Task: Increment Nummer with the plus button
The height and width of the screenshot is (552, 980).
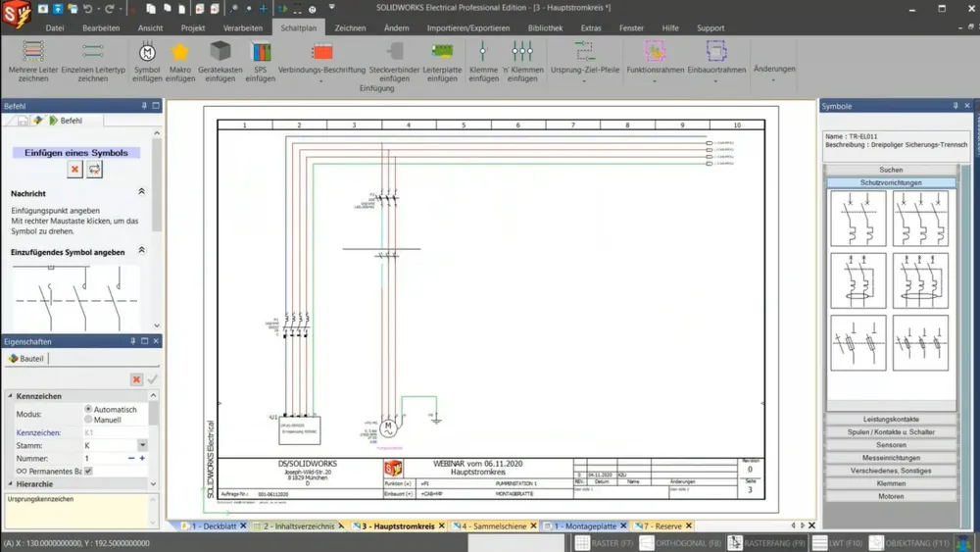Action: tap(142, 458)
